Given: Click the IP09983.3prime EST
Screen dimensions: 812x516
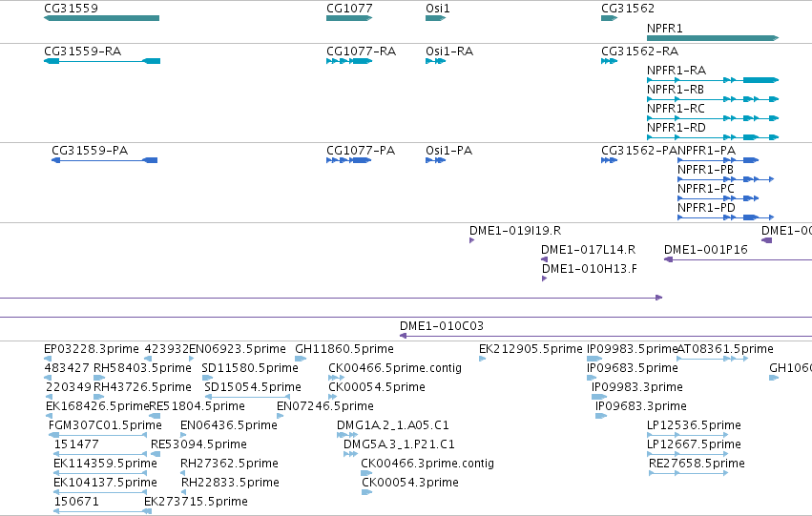Looking at the screenshot, I should tap(599, 397).
